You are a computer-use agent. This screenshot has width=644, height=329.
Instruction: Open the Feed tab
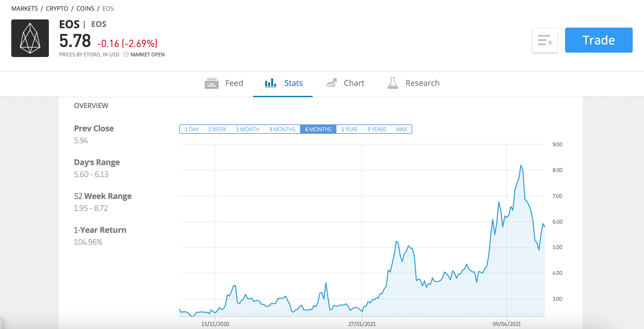click(224, 83)
